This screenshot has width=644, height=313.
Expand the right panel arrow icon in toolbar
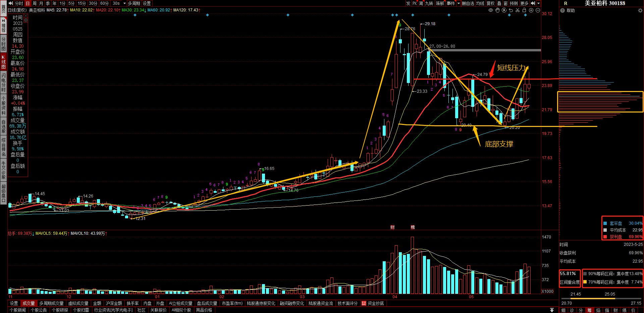(533, 3)
